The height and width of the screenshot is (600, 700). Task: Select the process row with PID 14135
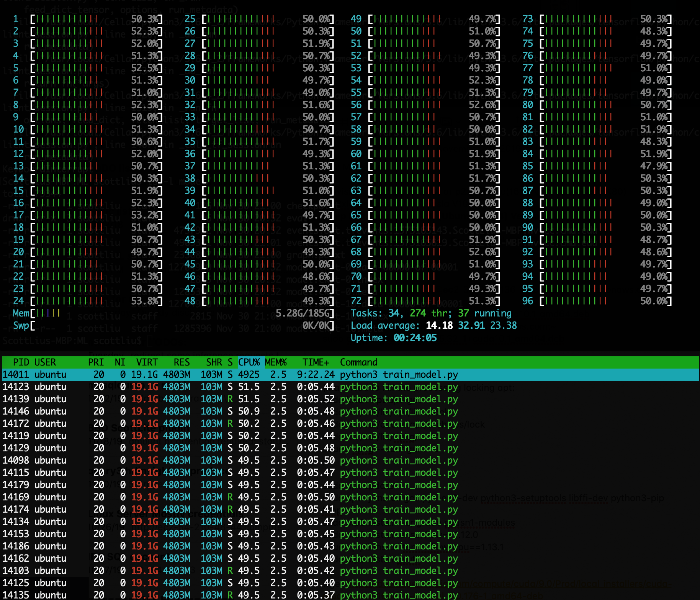click(350, 595)
